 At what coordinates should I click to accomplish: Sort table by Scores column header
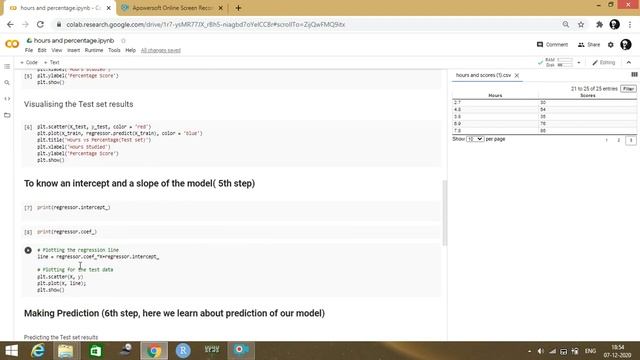click(x=588, y=96)
